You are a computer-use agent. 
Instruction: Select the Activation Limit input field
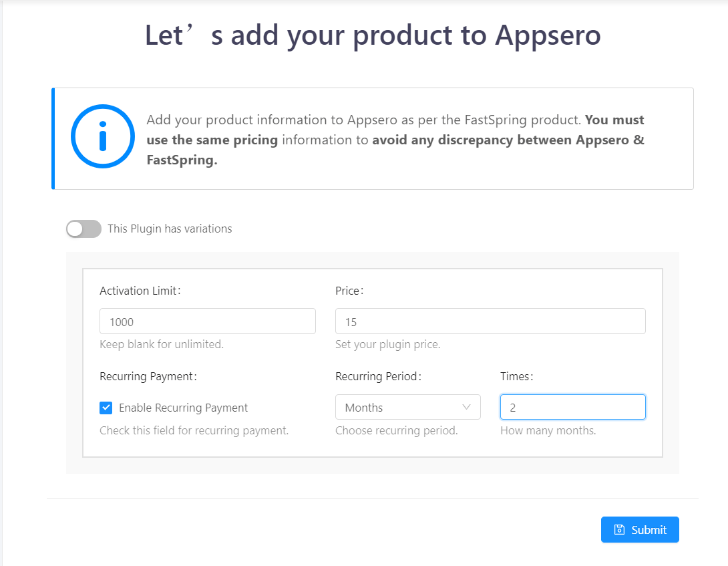click(x=207, y=321)
